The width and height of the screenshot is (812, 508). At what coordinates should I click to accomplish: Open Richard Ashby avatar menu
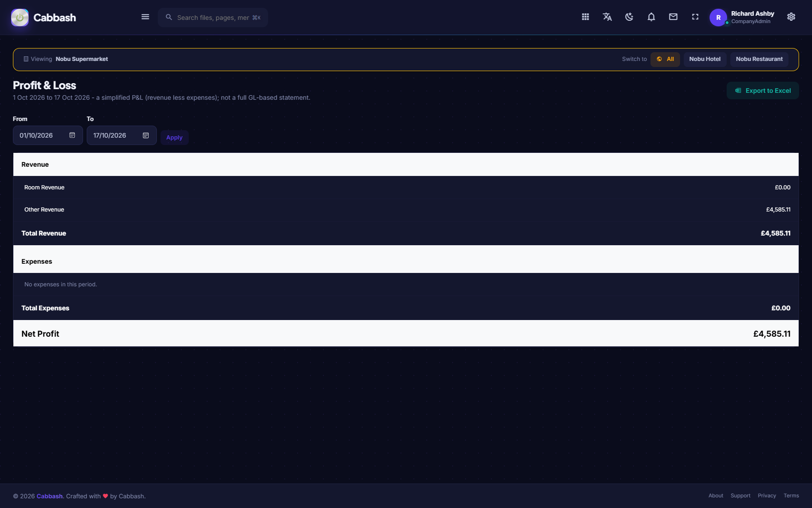pos(718,18)
